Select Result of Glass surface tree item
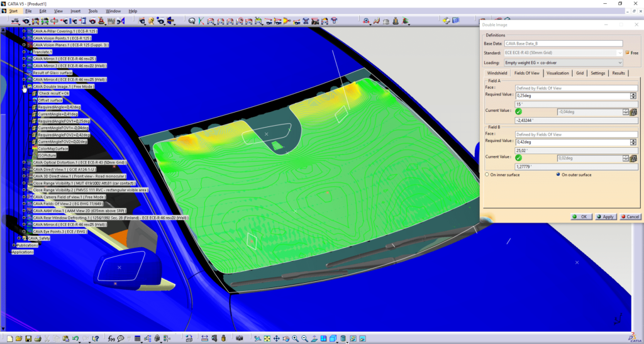This screenshot has width=644, height=344. pyautogui.click(x=53, y=73)
